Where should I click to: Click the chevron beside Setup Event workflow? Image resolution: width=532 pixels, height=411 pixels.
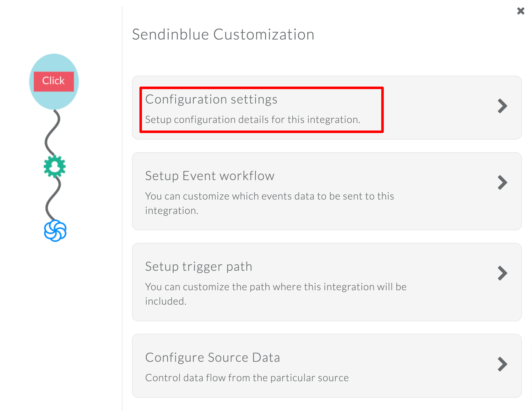pyautogui.click(x=503, y=183)
